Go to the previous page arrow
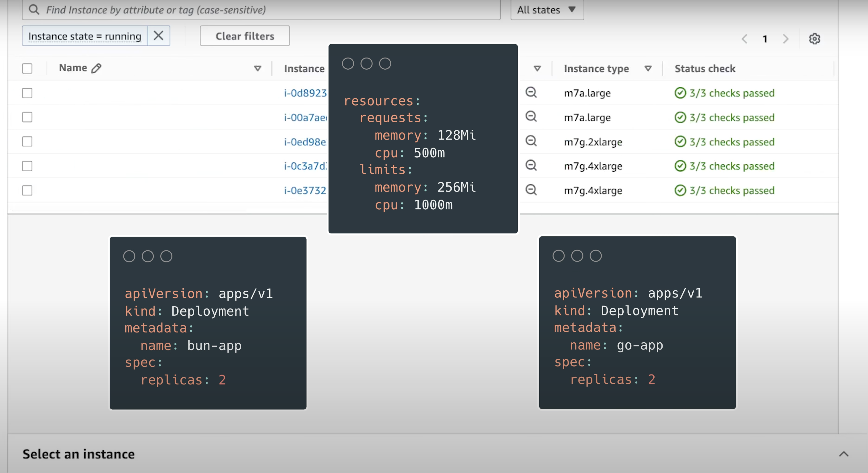The image size is (868, 473). [744, 39]
